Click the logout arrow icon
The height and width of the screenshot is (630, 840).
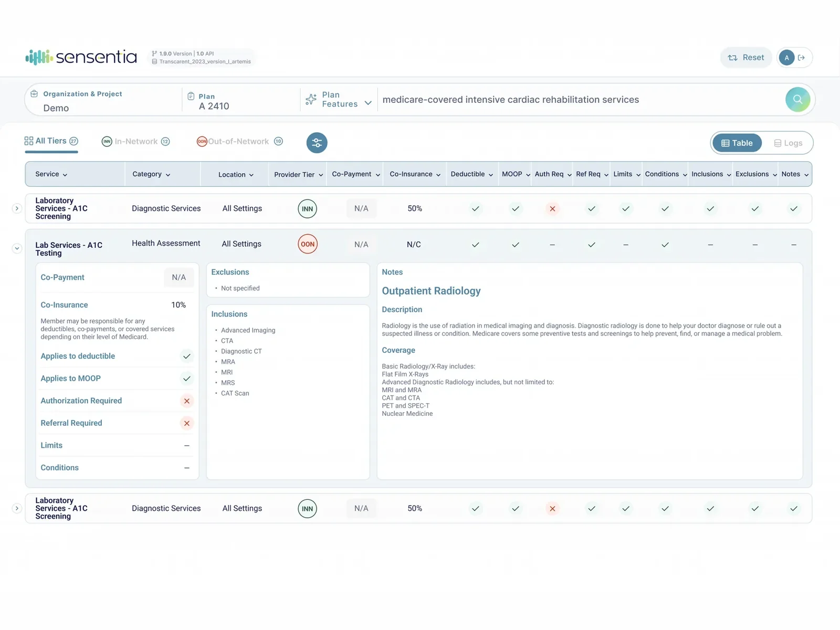pyautogui.click(x=801, y=58)
